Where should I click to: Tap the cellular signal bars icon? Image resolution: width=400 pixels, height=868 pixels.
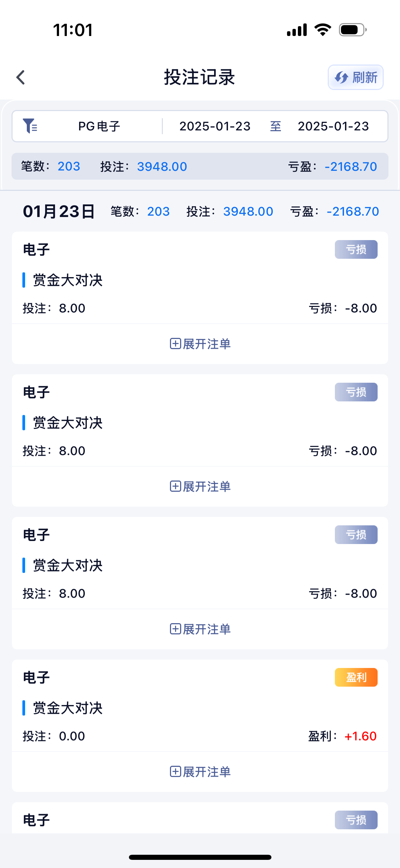(x=297, y=30)
